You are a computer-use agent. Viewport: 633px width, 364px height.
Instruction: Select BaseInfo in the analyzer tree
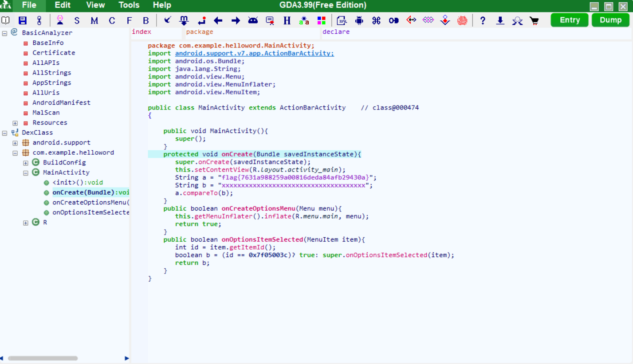pos(48,43)
